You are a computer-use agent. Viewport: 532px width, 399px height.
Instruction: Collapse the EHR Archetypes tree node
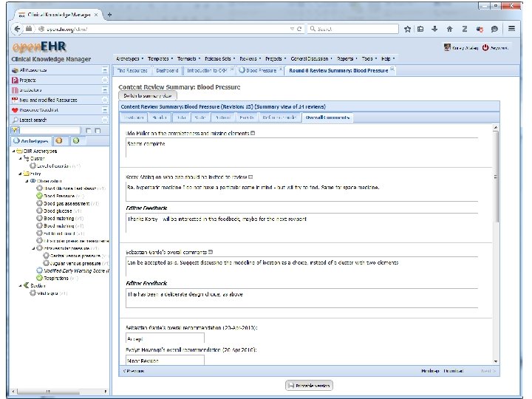pyautogui.click(x=13, y=151)
